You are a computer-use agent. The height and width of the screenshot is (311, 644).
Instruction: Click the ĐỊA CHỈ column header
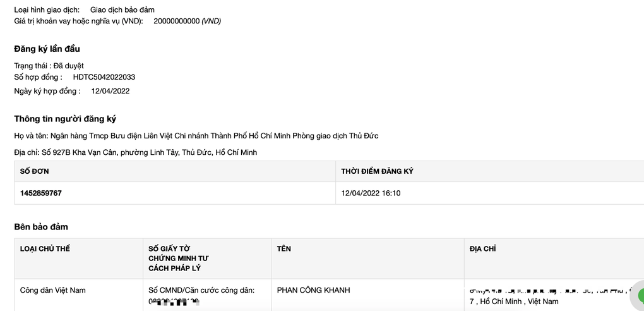click(482, 248)
